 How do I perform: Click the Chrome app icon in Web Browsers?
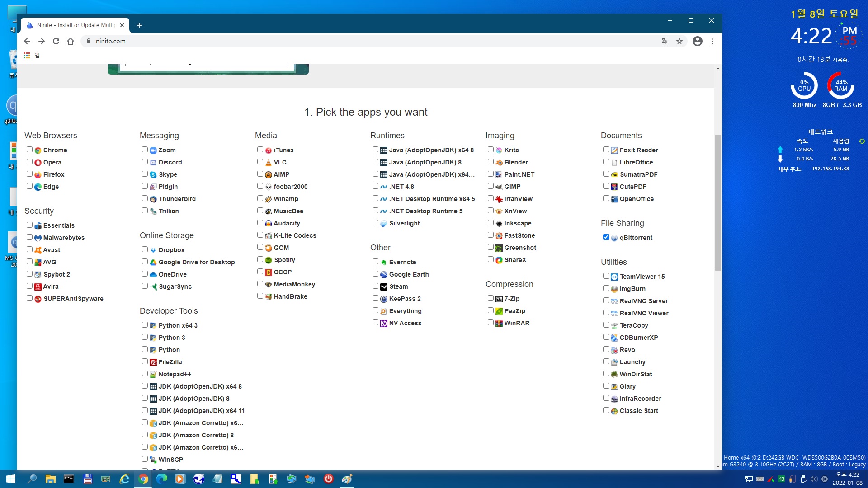(38, 150)
